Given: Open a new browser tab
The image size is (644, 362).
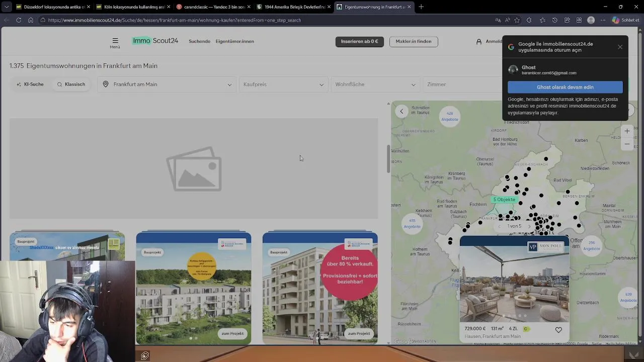Looking at the screenshot, I should [421, 7].
